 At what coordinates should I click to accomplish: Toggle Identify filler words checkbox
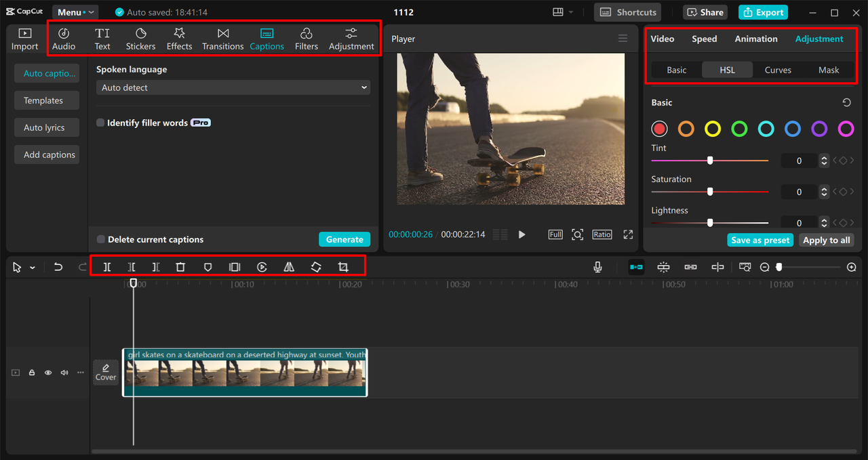click(x=100, y=123)
